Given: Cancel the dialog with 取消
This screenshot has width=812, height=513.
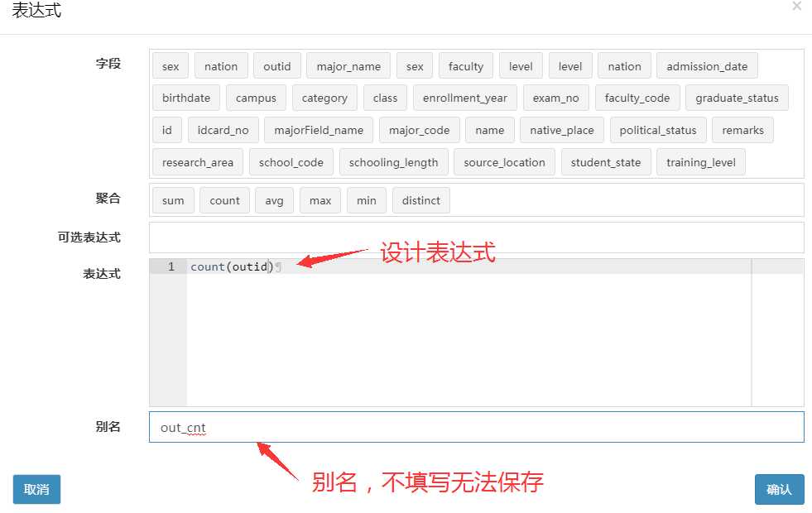Looking at the screenshot, I should coord(36,489).
